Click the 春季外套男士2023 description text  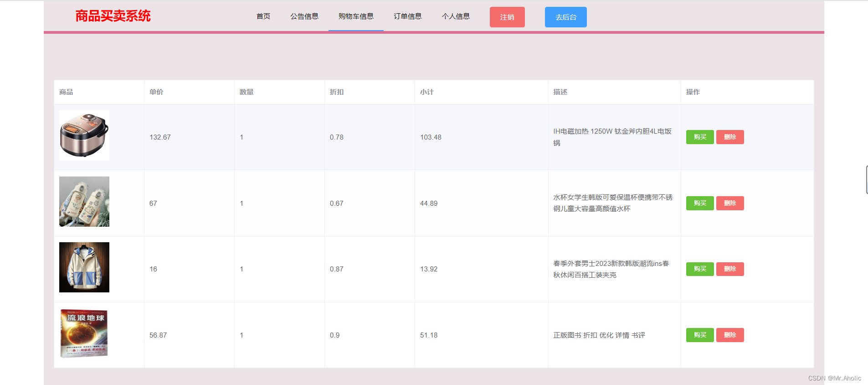(x=611, y=269)
